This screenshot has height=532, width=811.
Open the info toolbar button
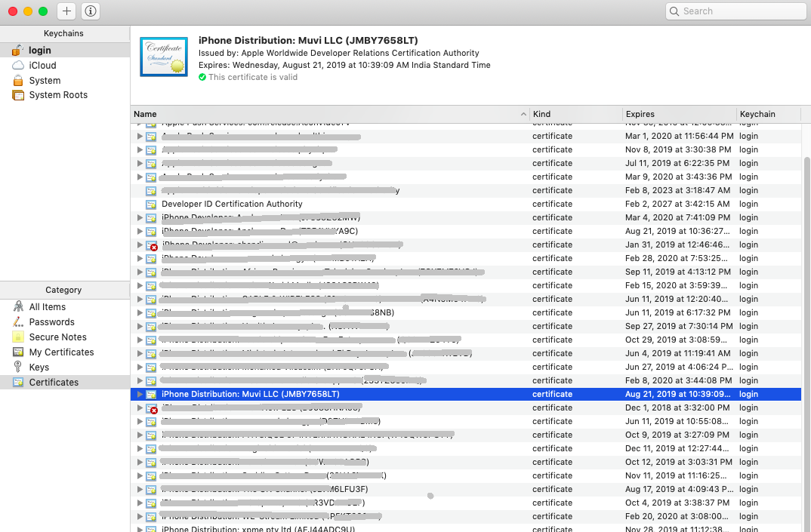click(91, 11)
